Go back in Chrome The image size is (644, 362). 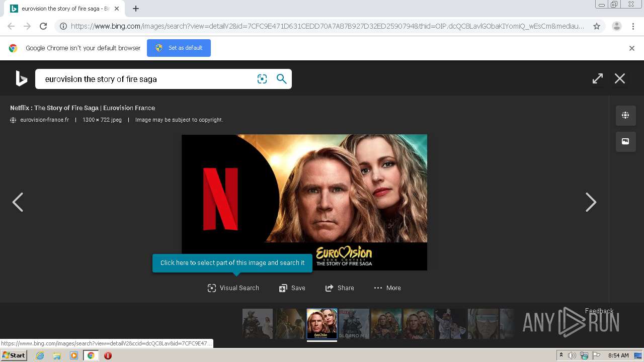click(x=11, y=26)
